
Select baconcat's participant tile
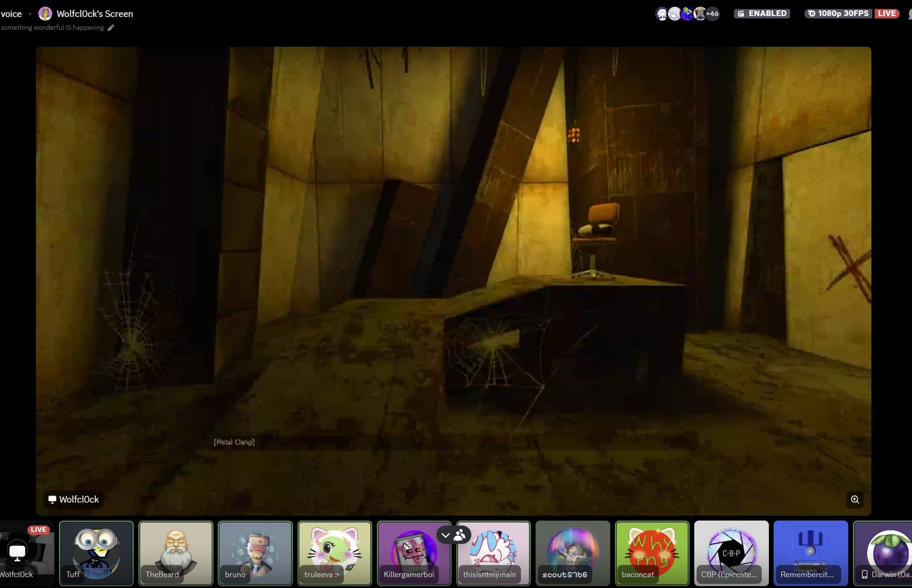pyautogui.click(x=652, y=553)
